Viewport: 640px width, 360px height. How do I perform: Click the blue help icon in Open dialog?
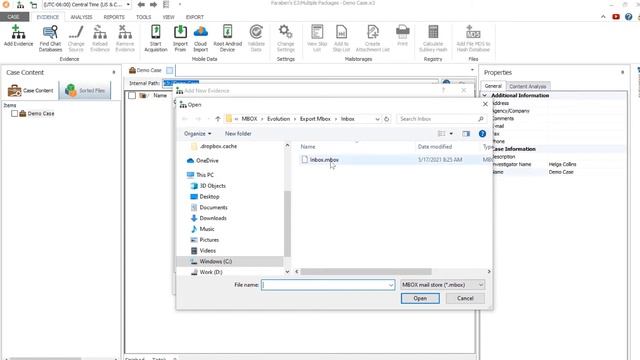click(482, 133)
